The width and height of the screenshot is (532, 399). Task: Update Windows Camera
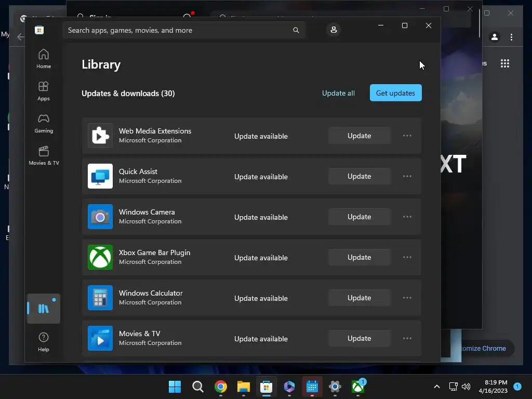(360, 217)
